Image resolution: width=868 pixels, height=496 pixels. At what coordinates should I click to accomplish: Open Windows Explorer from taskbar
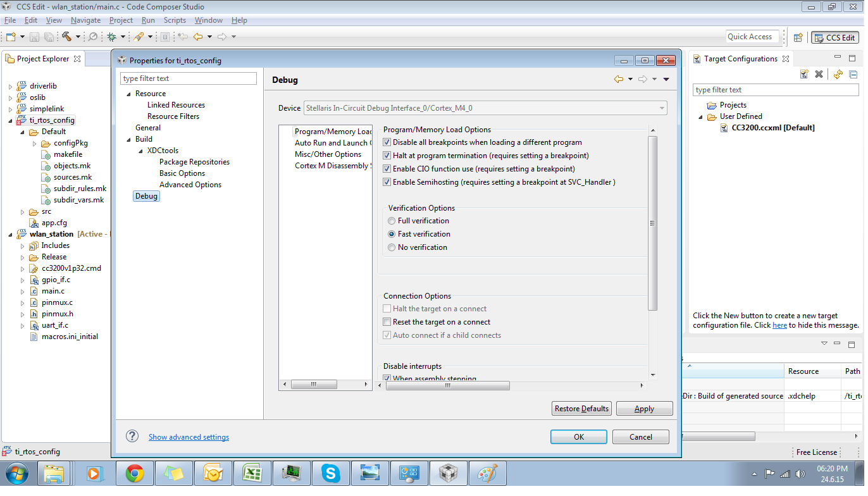coord(54,473)
